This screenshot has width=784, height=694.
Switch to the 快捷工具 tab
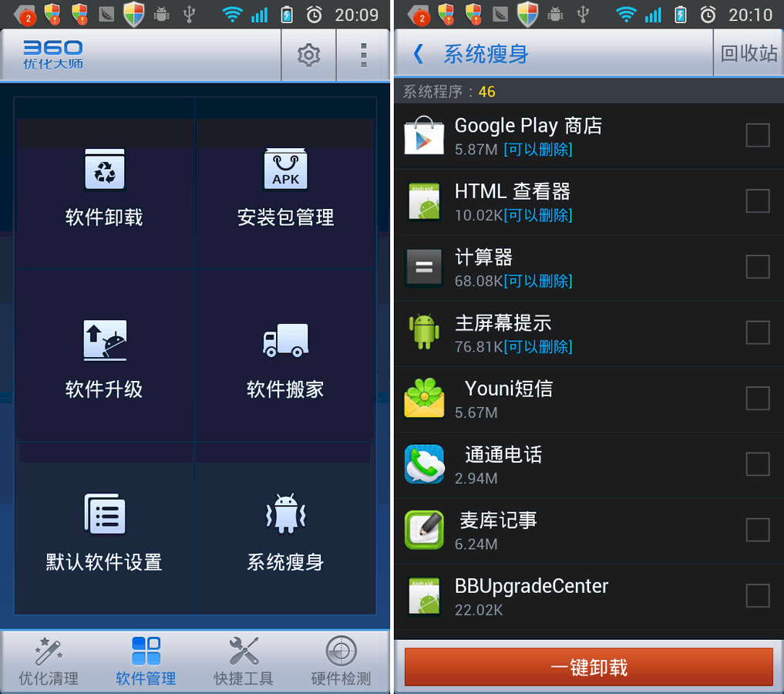[244, 662]
